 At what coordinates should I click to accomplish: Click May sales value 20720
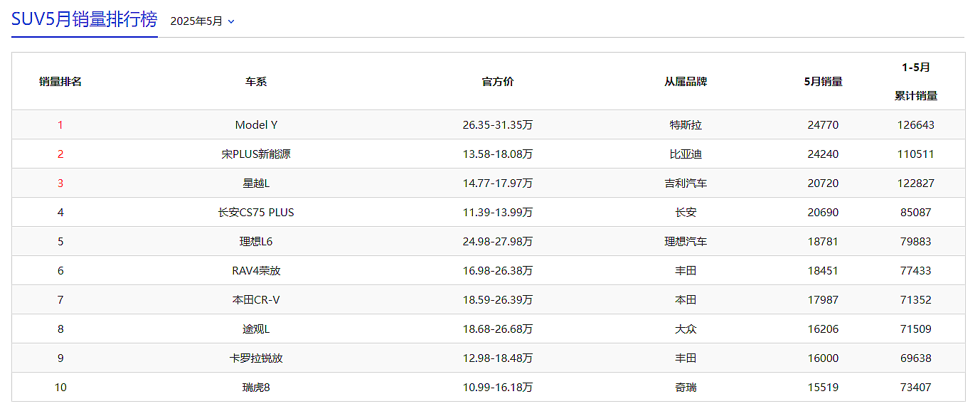pyautogui.click(x=823, y=183)
